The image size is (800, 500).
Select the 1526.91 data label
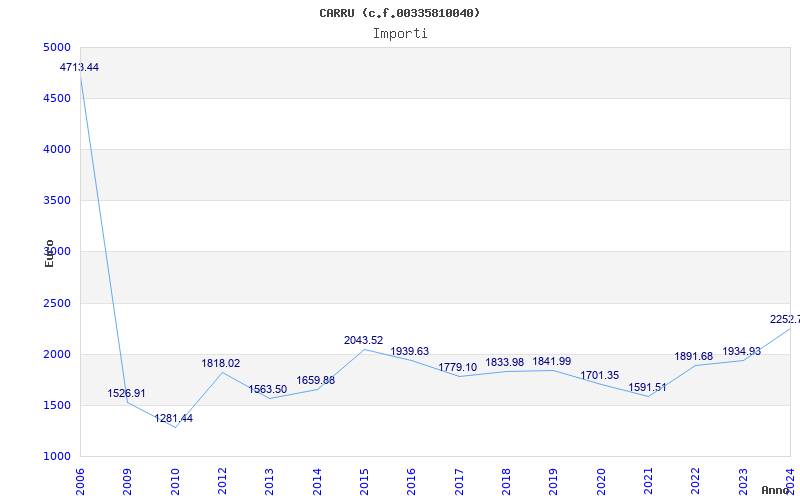pos(126,393)
